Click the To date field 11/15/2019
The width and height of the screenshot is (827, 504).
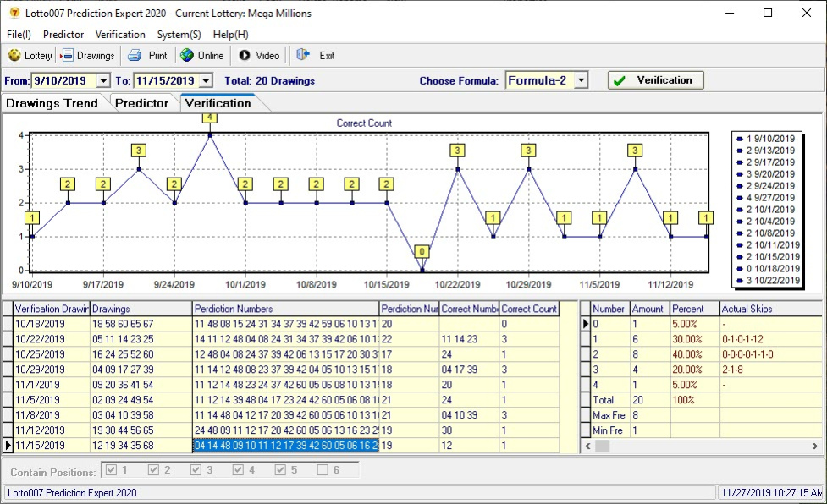(x=167, y=80)
